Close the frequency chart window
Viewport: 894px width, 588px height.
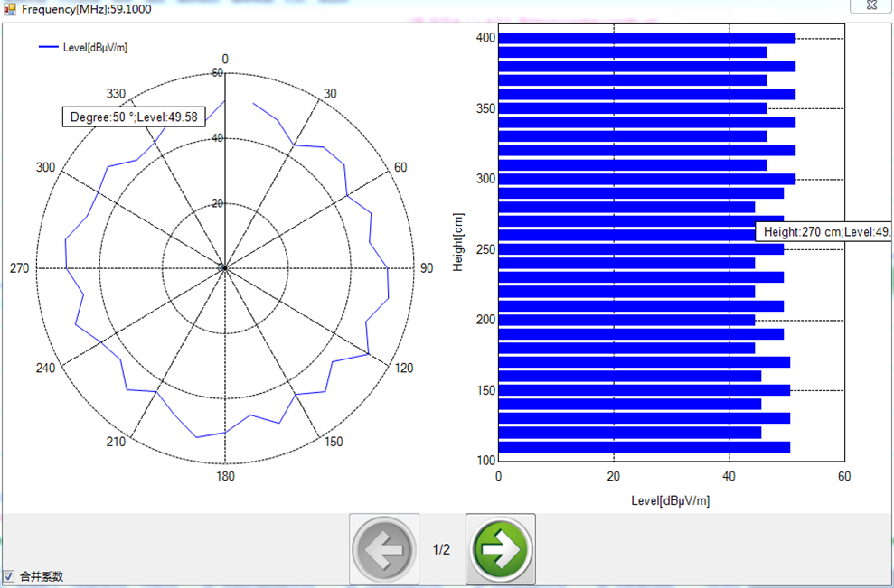click(871, 5)
